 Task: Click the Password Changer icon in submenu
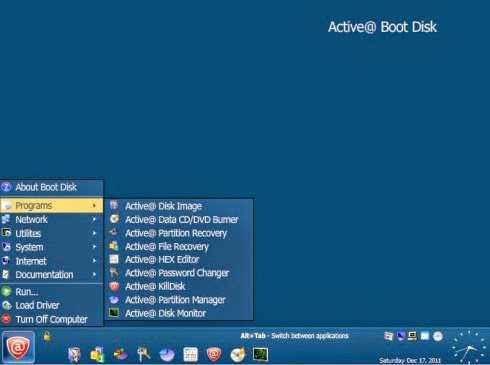click(114, 272)
